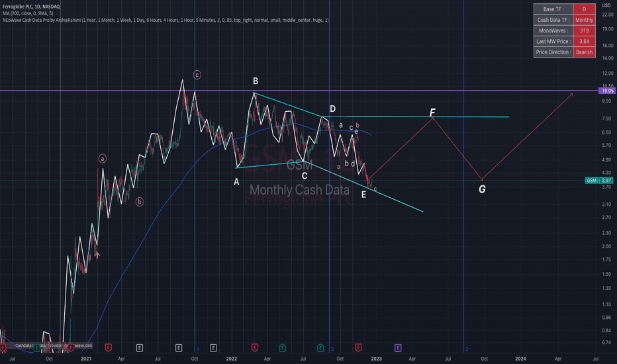Select the projected wave label 'G'
617x364 pixels.
pyautogui.click(x=482, y=189)
